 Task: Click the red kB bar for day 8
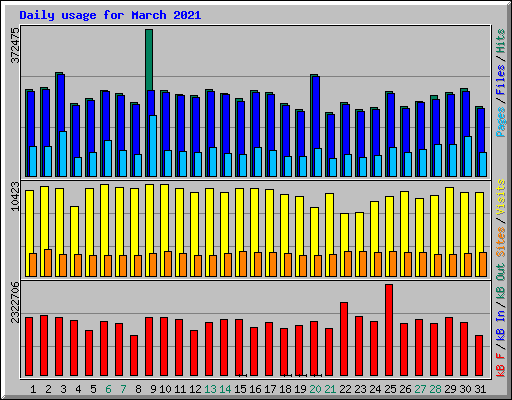pos(134,356)
